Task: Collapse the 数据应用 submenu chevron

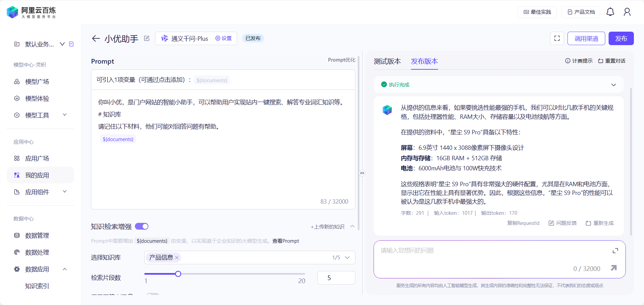Action: 65,269
